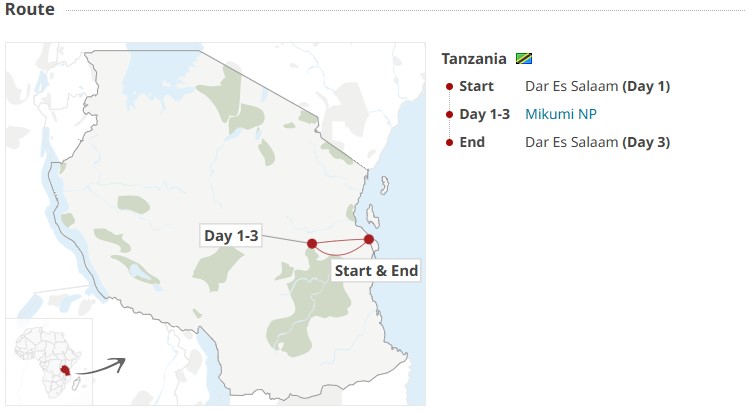Select the Africa inset minimap
The height and width of the screenshot is (413, 749).
48,362
